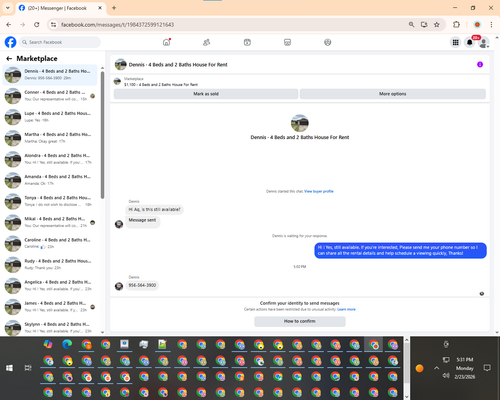Launch Copilot from the taskbar
500x400 pixels.
[48, 344]
